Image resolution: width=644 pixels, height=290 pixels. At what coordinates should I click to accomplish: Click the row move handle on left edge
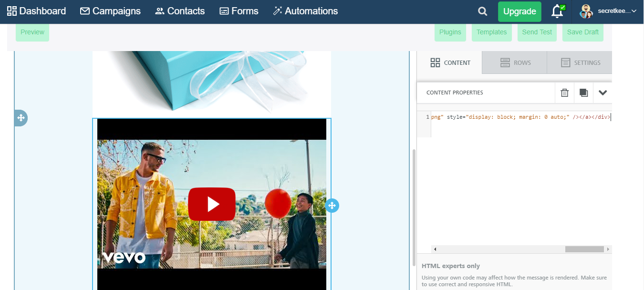tap(21, 118)
